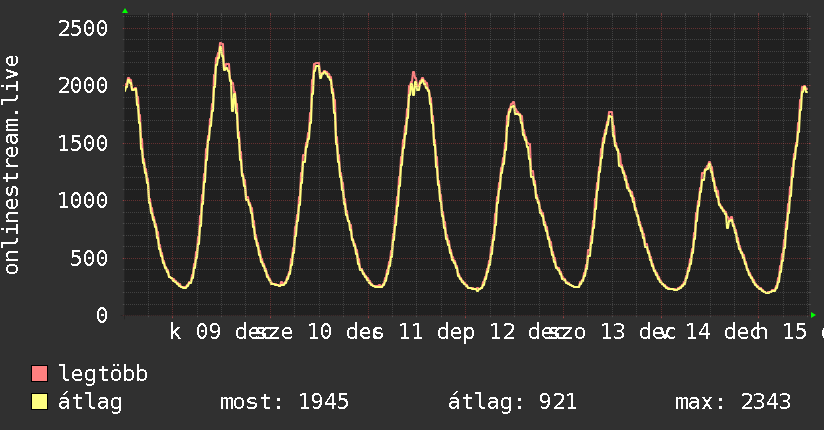Image resolution: width=824 pixels, height=430 pixels.
Task: Click the 09 date label on x-axis
Action: pos(208,333)
